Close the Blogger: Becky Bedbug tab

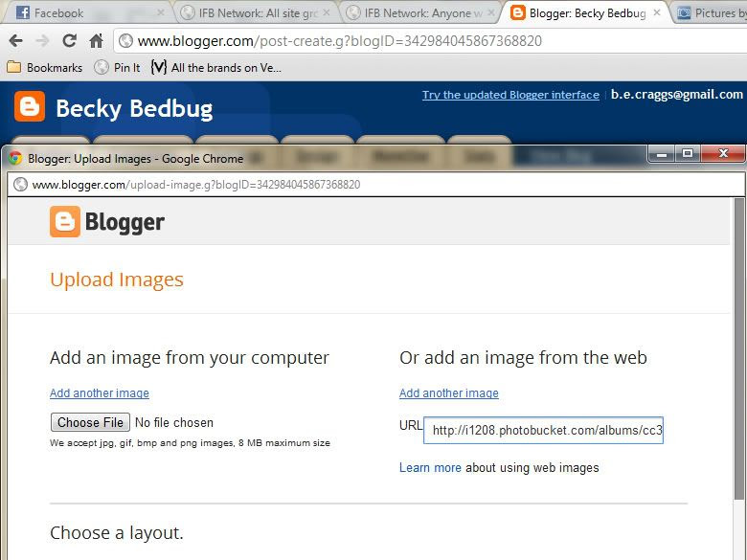657,12
